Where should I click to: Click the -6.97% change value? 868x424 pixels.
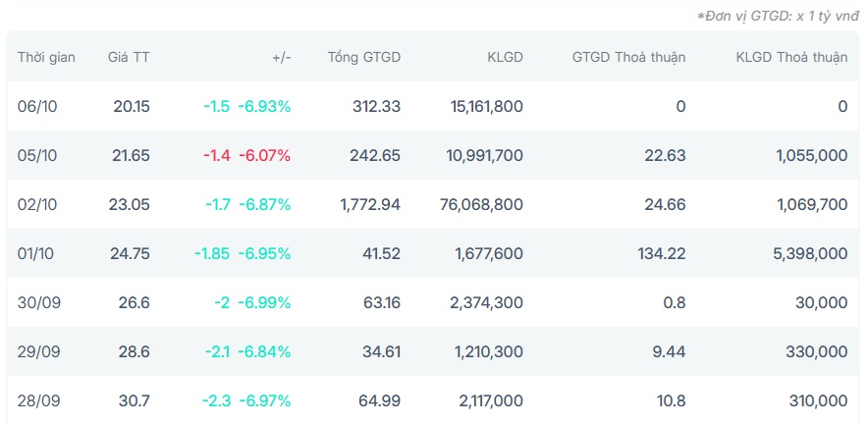(x=264, y=400)
